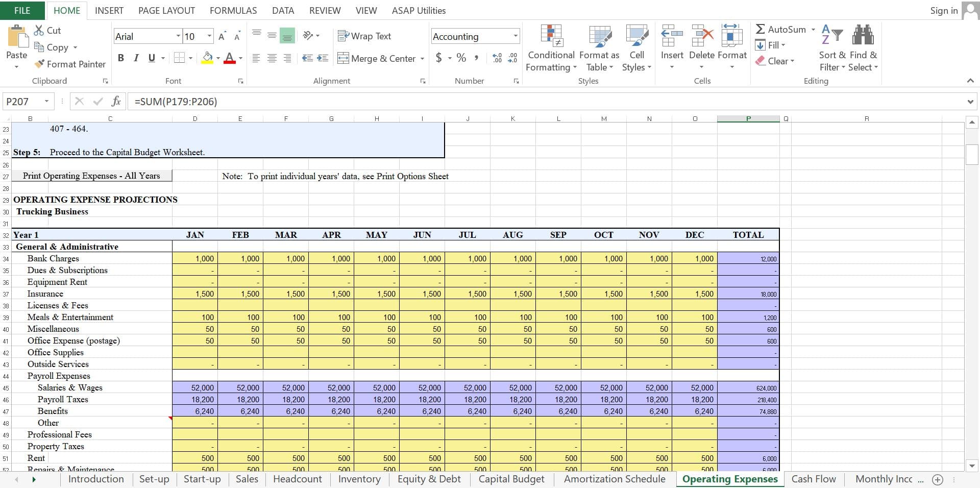Click the Cut scissors icon
Viewport: 980px width, 488px height.
click(x=39, y=31)
